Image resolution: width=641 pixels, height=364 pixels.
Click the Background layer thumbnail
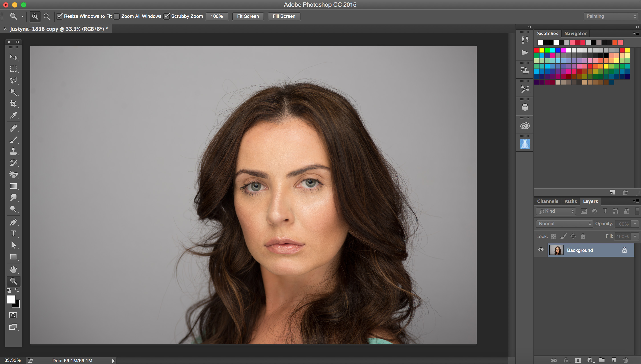556,250
